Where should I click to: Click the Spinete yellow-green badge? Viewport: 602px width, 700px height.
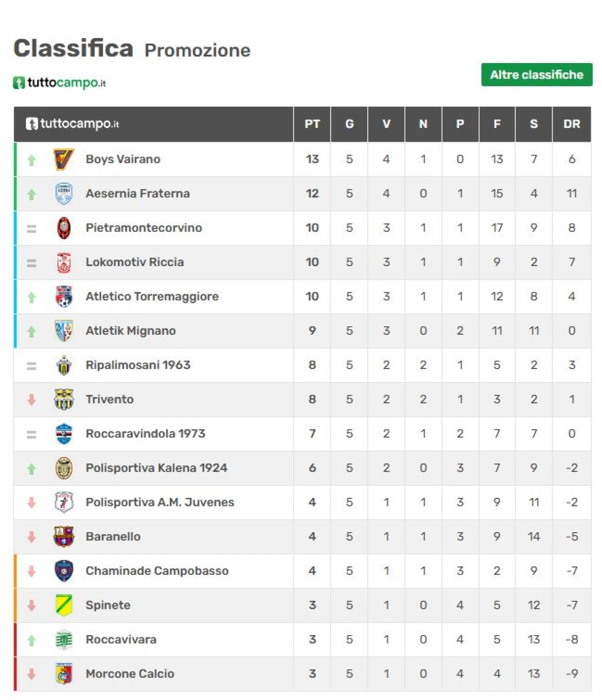[x=63, y=605]
